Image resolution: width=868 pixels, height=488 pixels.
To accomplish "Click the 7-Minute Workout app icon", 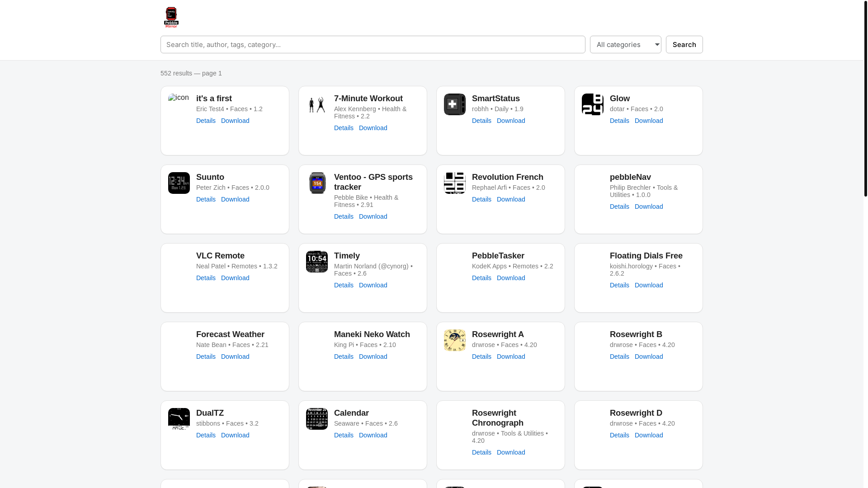I will tap(317, 104).
